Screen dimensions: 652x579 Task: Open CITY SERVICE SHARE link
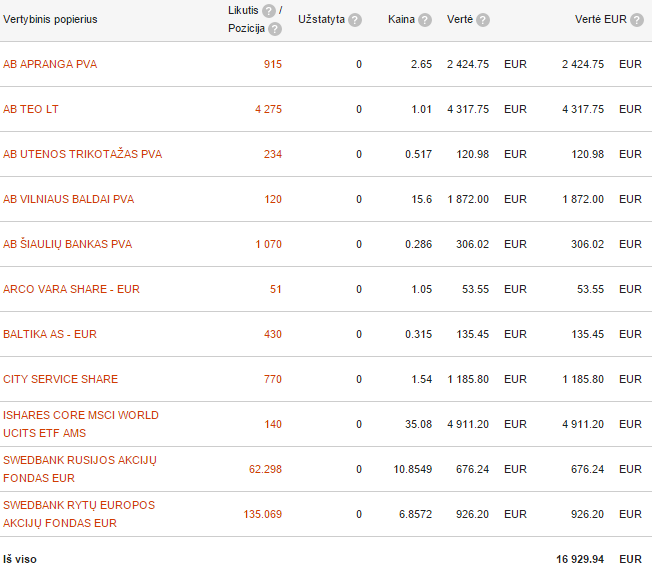coord(61,379)
